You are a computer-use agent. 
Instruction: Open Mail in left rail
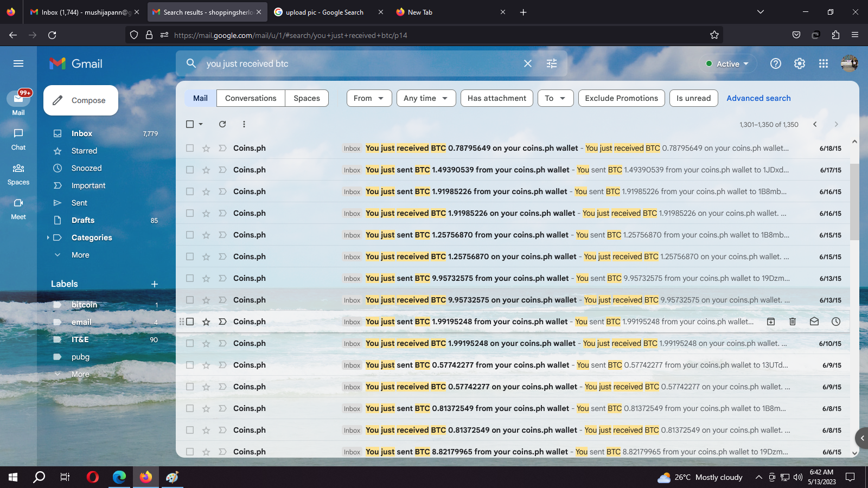(x=18, y=103)
